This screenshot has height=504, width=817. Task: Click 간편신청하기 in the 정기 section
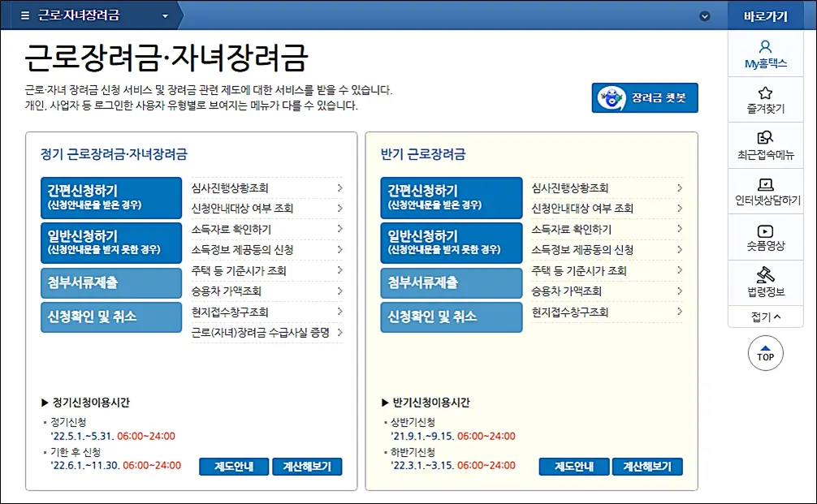tap(110, 197)
